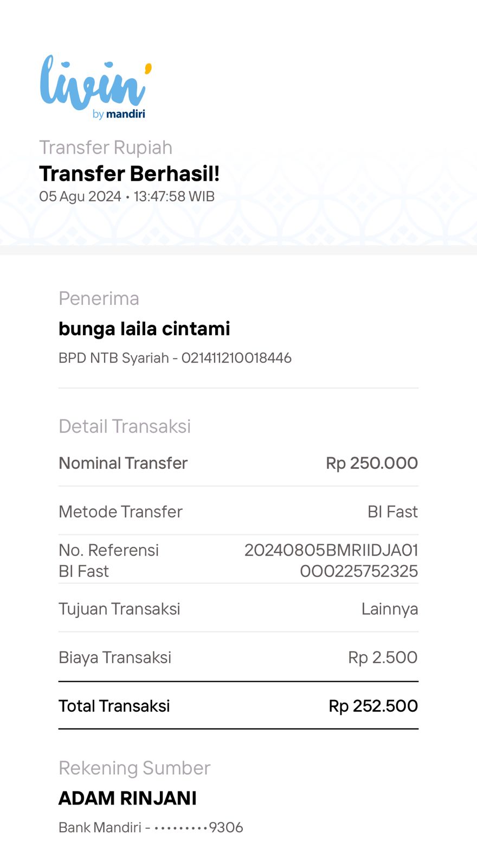477x868 pixels.
Task: Click the Detail Transaksi heading
Action: tap(125, 426)
